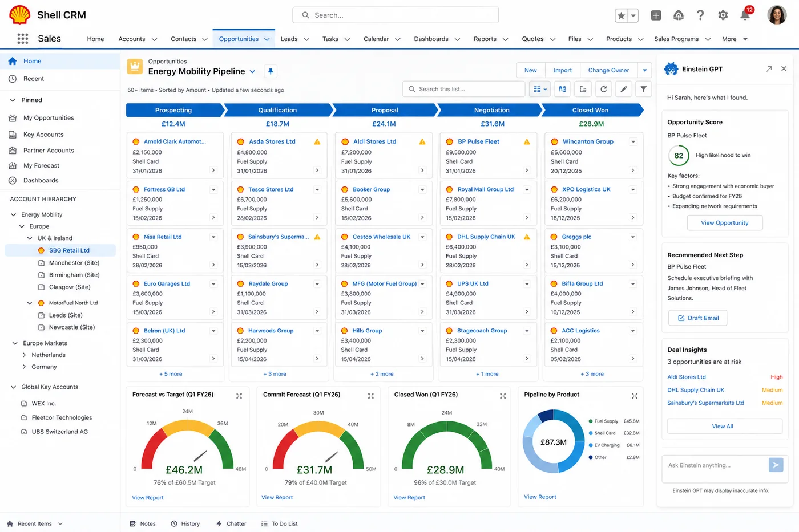The width and height of the screenshot is (799, 532).
Task: Click the Search this list field
Action: coord(464,89)
